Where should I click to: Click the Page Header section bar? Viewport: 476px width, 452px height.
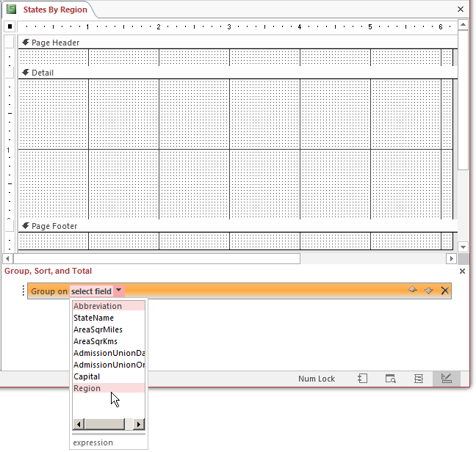tap(235, 43)
